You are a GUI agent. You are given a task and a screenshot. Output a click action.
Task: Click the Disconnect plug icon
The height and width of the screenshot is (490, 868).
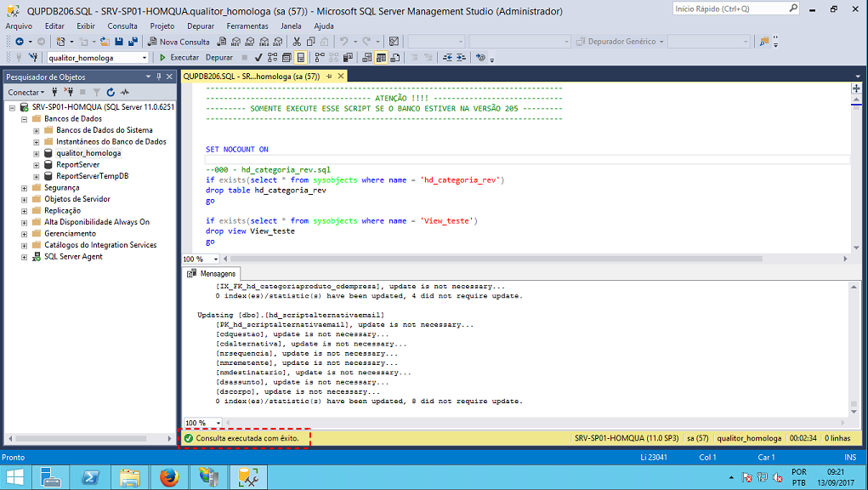(68, 93)
